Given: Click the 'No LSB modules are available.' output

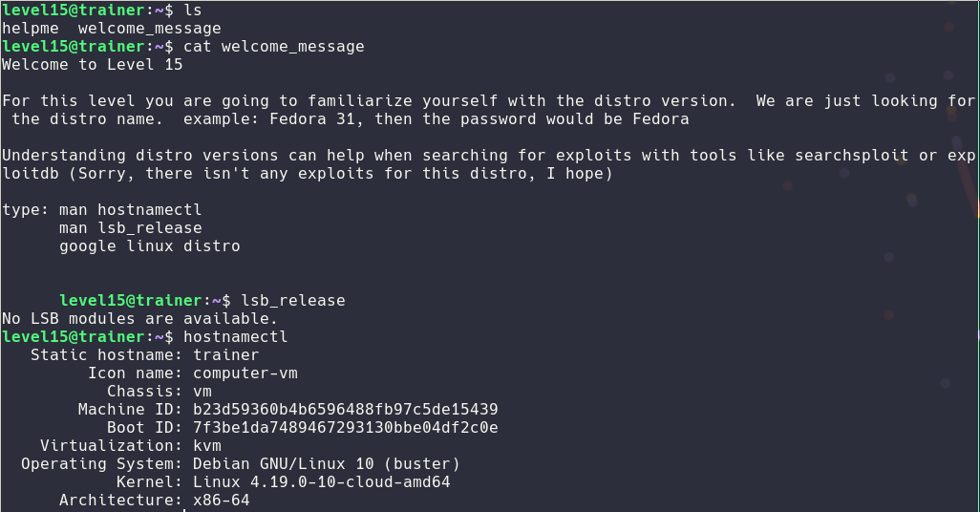Looking at the screenshot, I should pos(139,318).
